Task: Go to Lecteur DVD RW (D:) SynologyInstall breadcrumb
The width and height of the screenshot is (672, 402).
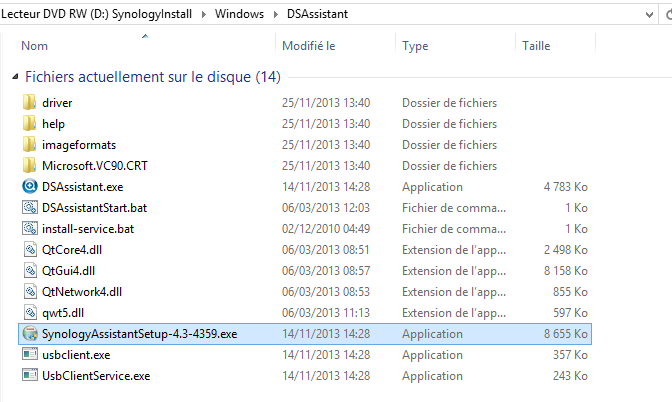Action: pyautogui.click(x=96, y=14)
